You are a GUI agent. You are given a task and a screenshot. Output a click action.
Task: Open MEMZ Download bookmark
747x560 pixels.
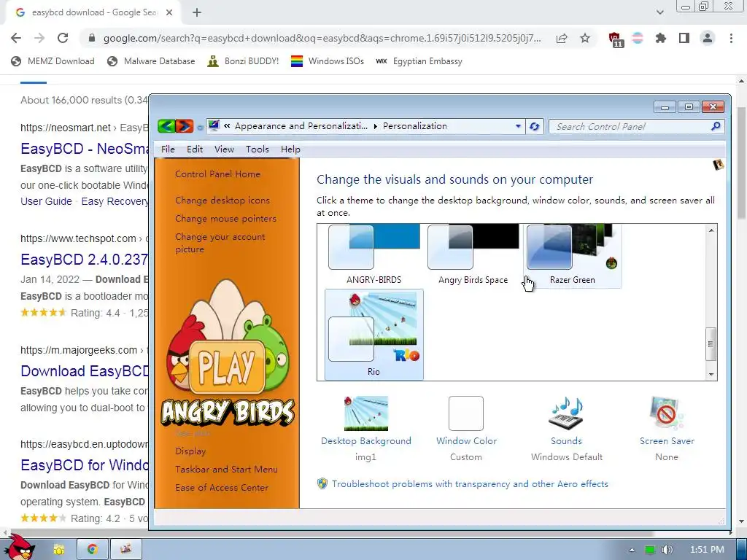click(53, 61)
